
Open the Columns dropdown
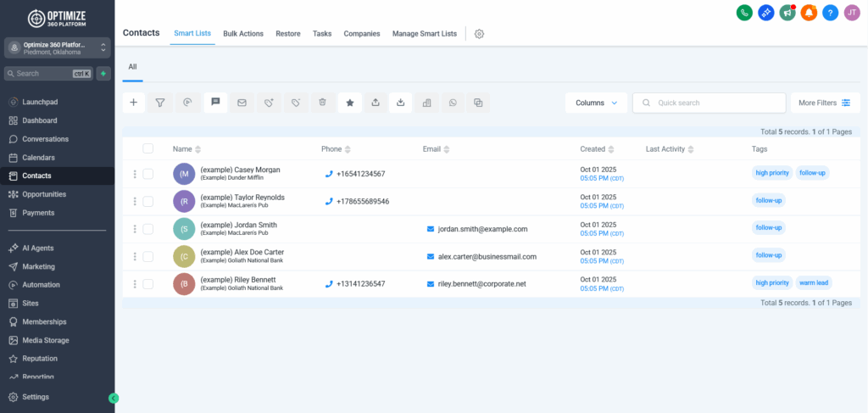[x=596, y=103]
